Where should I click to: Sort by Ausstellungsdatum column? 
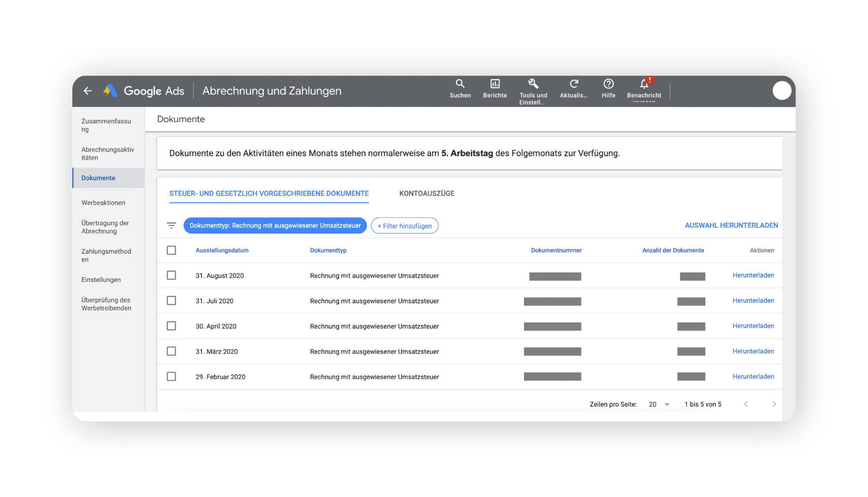[x=222, y=250]
